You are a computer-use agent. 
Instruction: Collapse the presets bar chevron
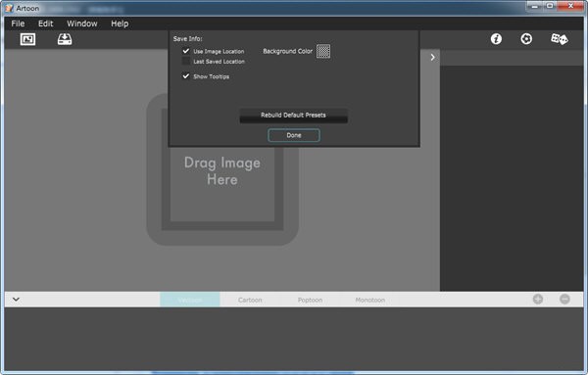(16, 300)
